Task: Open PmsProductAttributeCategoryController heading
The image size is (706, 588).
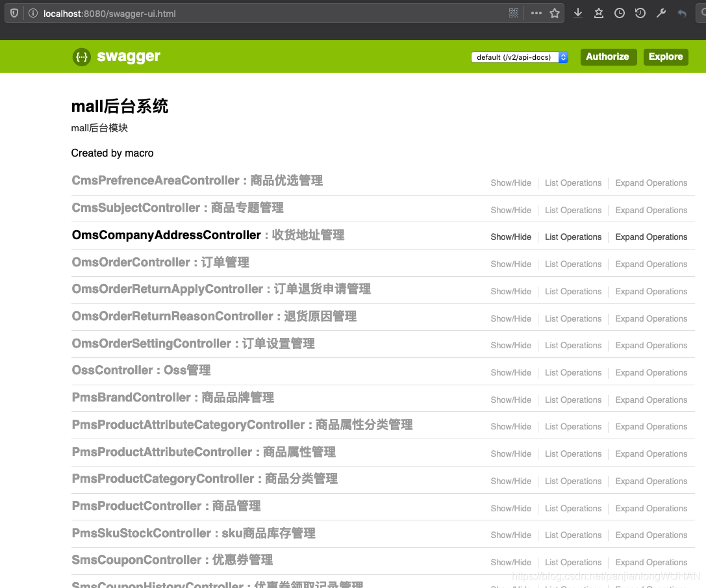Action: point(242,425)
